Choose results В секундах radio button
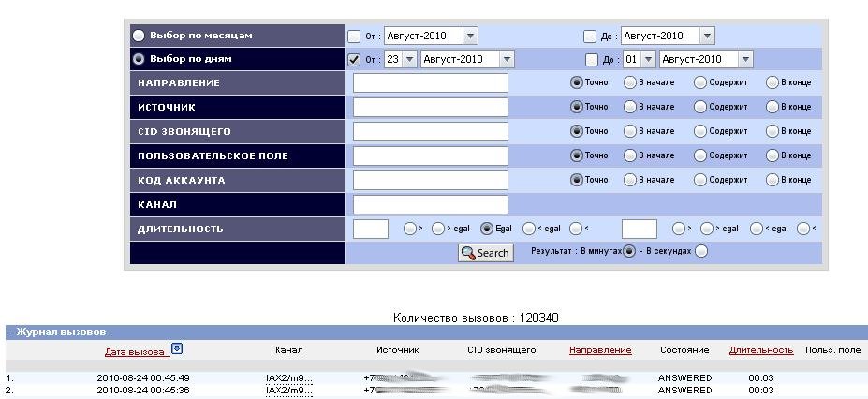 point(700,251)
